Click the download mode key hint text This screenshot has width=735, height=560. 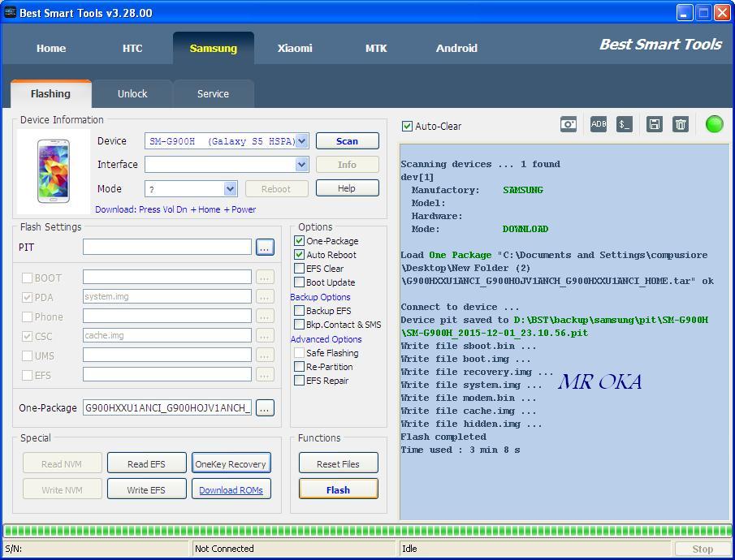click(175, 209)
